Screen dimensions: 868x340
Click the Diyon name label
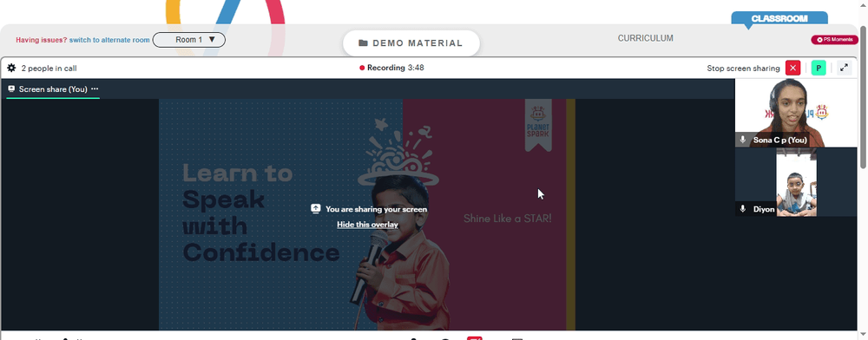pyautogui.click(x=764, y=210)
